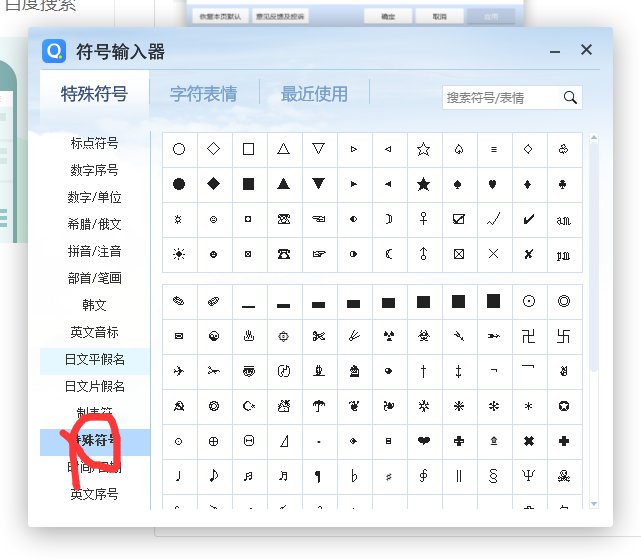641x560 pixels.
Task: Insert the double dagger symbol
Action: click(458, 371)
